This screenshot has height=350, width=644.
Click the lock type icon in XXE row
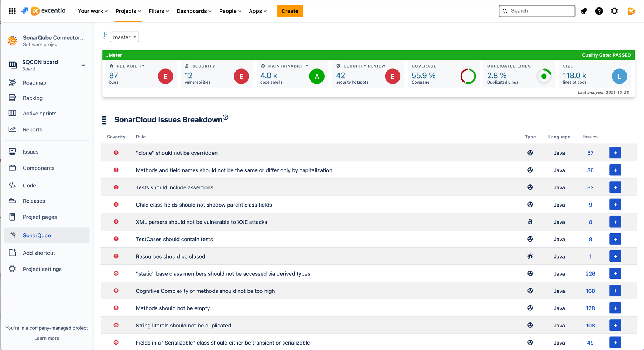530,222
